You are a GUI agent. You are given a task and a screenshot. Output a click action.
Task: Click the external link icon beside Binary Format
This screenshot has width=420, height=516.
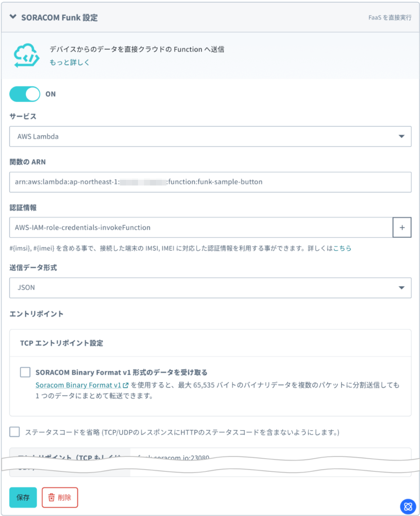pyautogui.click(x=126, y=386)
